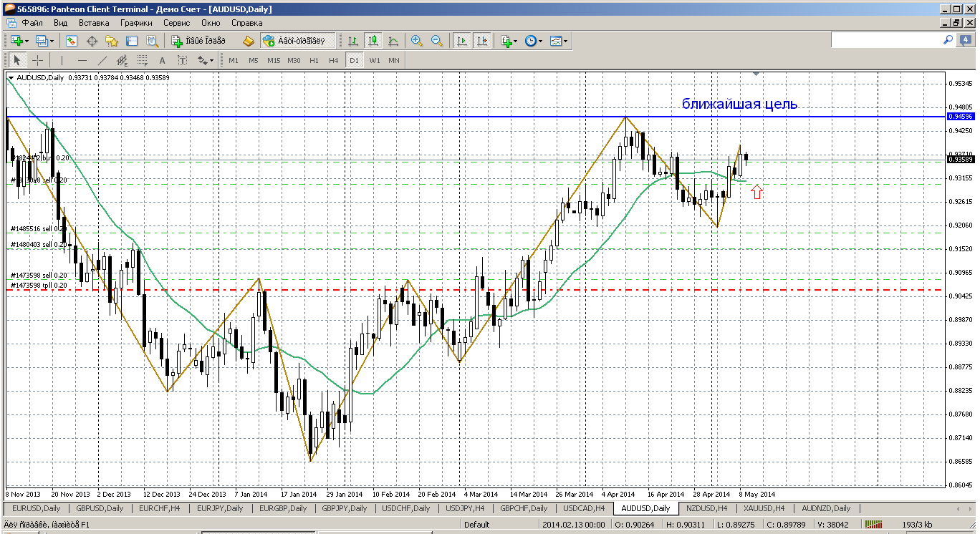Open the Вид menu
The height and width of the screenshot is (534, 980).
tap(61, 23)
